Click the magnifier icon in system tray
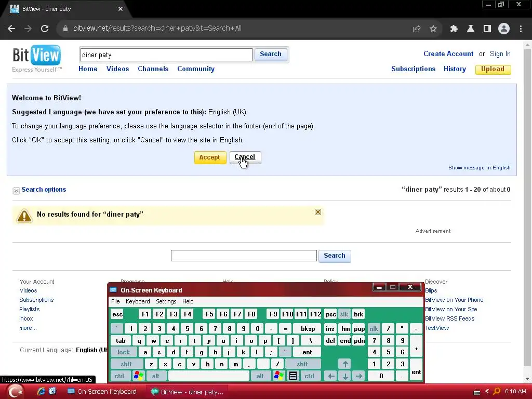Image resolution: width=532 pixels, height=399 pixels. (497, 391)
